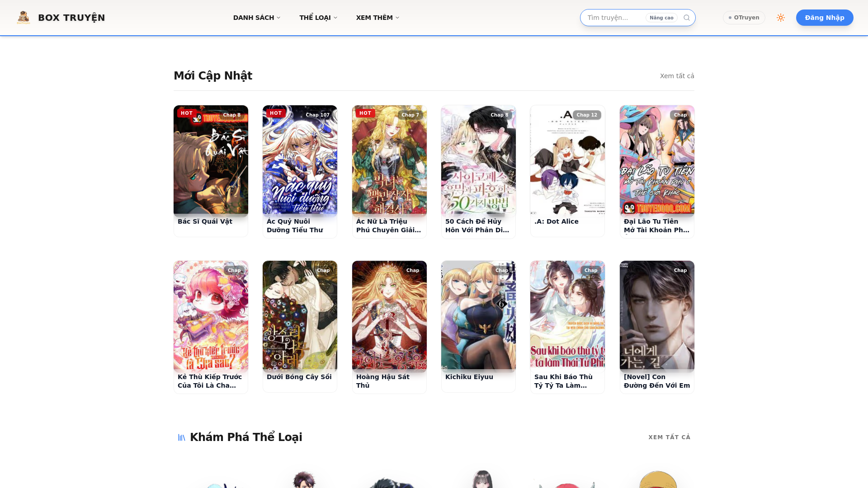This screenshot has width=868, height=488.
Task: Click the title Dưới Bóng Cây Sồi
Action: [299, 377]
